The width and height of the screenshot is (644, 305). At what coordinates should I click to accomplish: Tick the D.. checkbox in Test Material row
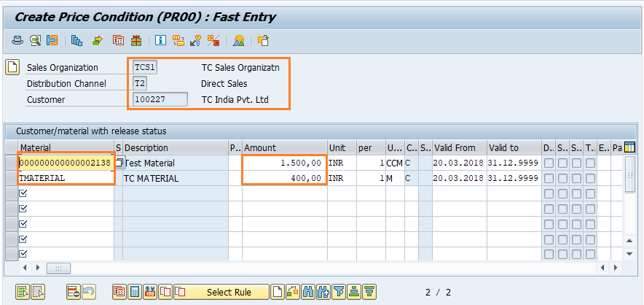[549, 163]
